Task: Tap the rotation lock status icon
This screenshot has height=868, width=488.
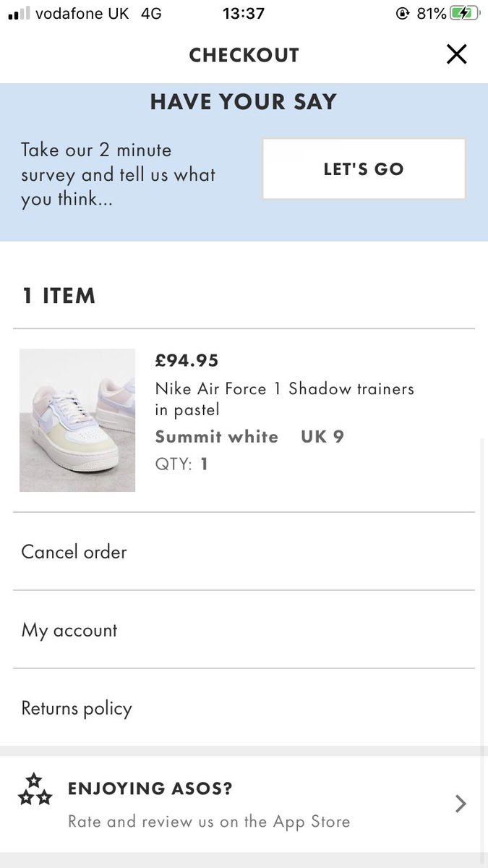Action: point(403,13)
